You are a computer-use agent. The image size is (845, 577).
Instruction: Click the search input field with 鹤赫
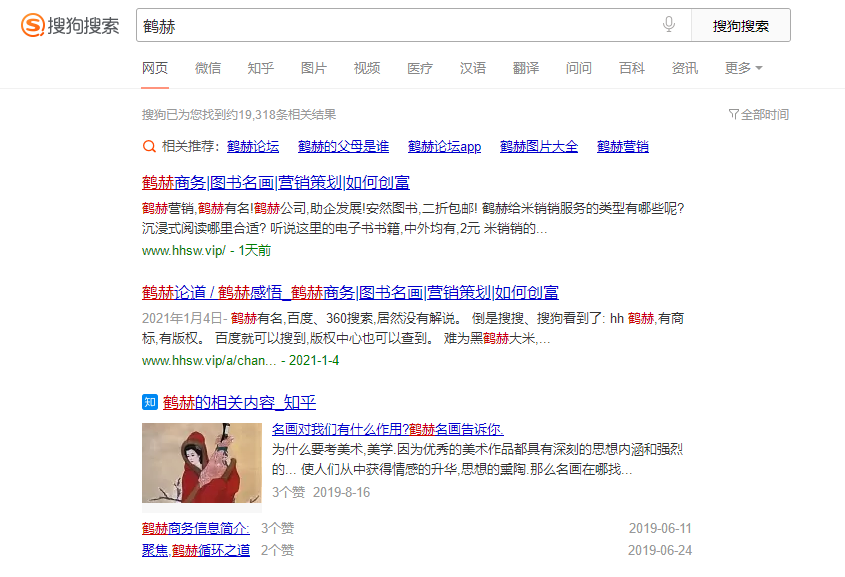[x=400, y=26]
